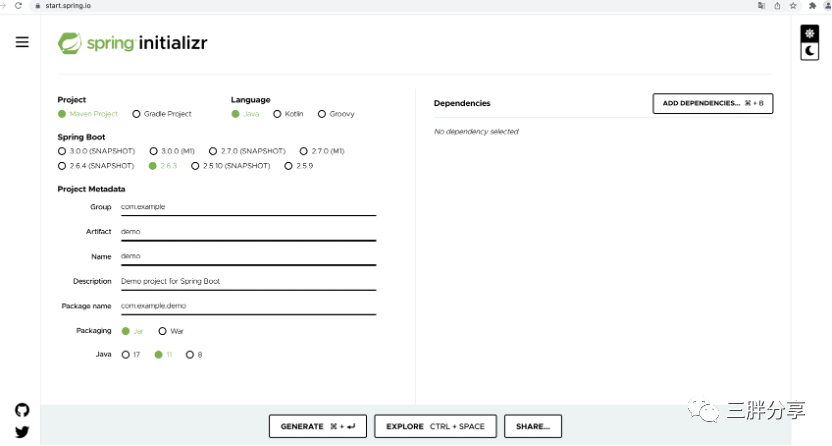Click the Share button
832x446 pixels.
[x=533, y=426]
